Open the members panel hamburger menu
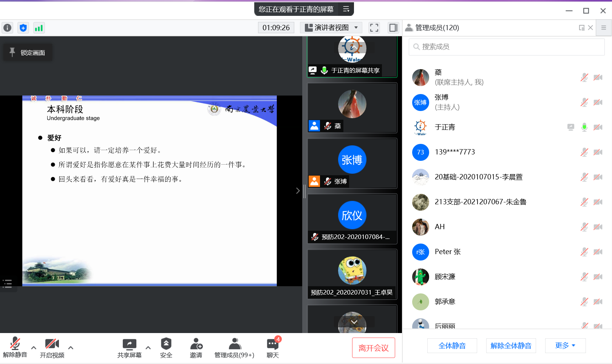Screen dimensions: 612x364 click(604, 28)
